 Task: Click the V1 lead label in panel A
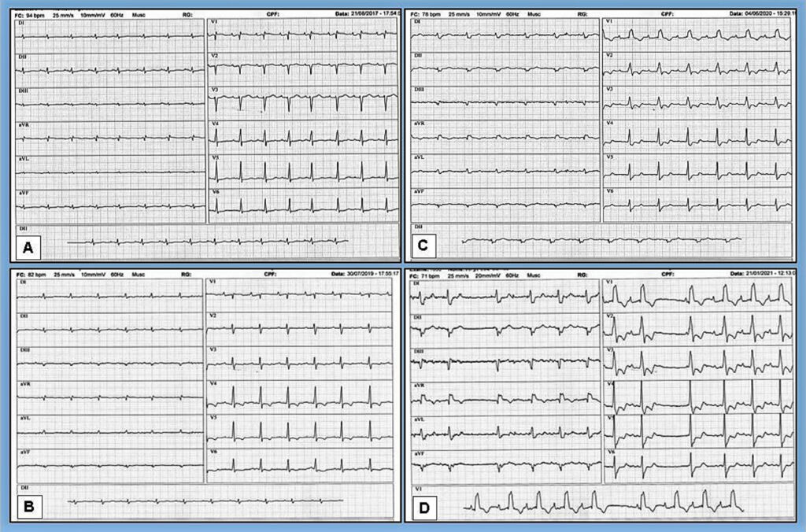pyautogui.click(x=214, y=23)
